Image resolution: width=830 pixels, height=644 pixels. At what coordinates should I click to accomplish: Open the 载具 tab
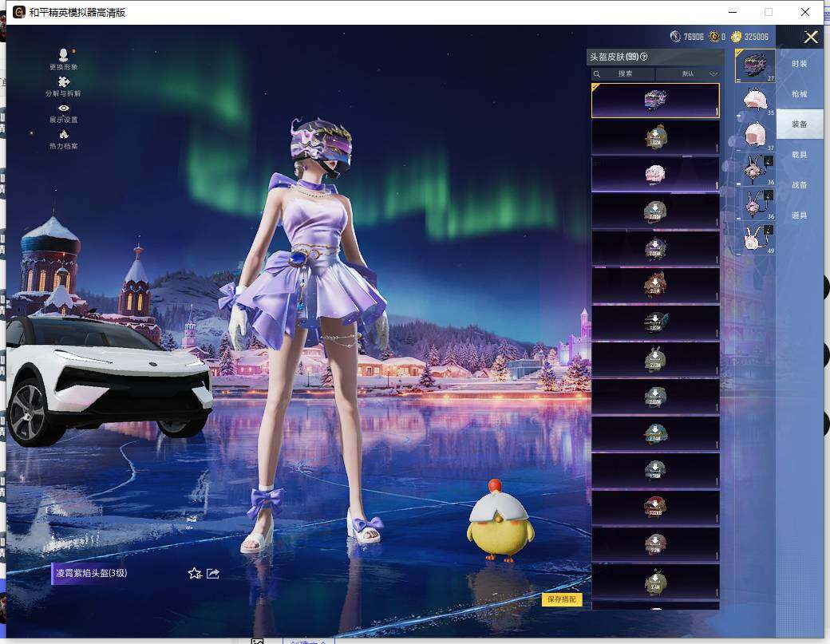coord(799,155)
